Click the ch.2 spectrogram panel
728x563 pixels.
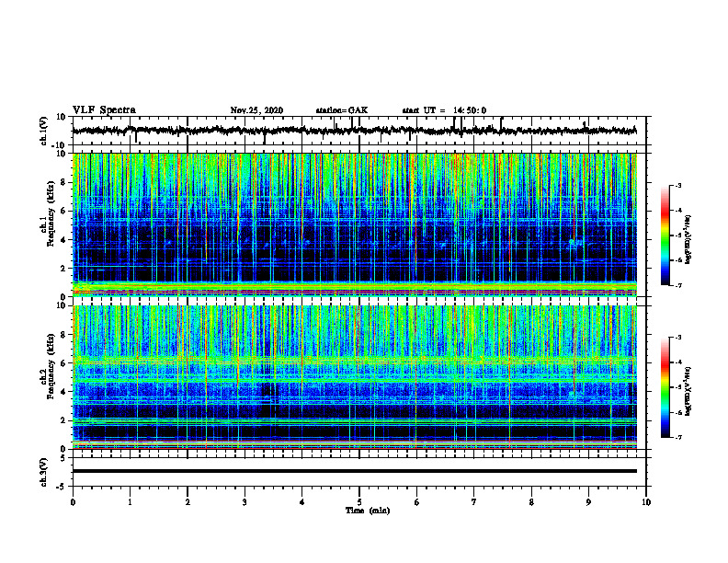(x=354, y=377)
